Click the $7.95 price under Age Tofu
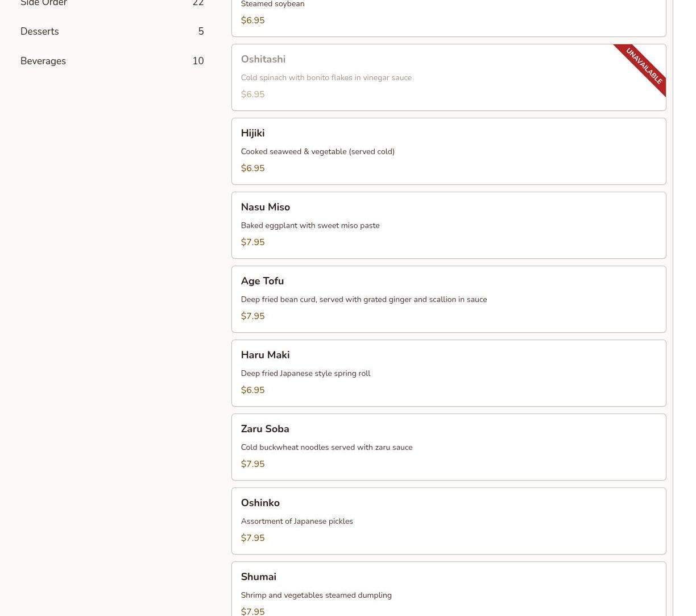 click(252, 316)
